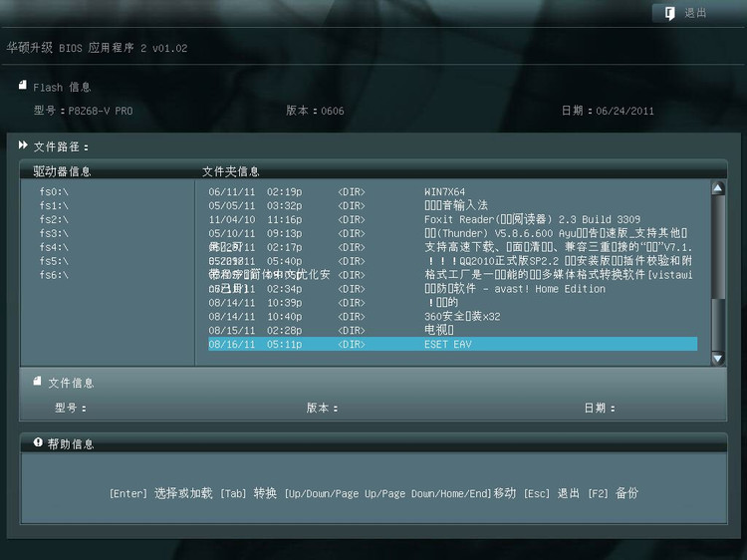747x560 pixels.
Task: Open the Foxit Reader 2.3 Build 3309 folder
Action: pyautogui.click(x=532, y=219)
